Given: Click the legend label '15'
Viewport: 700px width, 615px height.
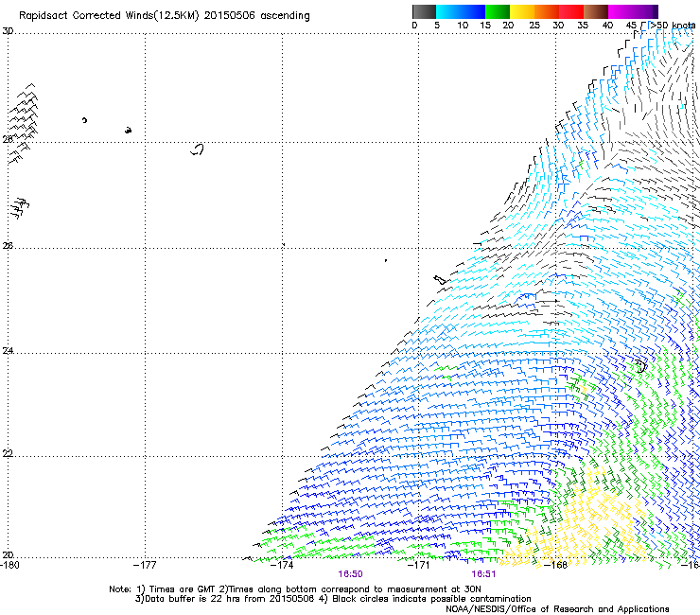Looking at the screenshot, I should tap(485, 25).
